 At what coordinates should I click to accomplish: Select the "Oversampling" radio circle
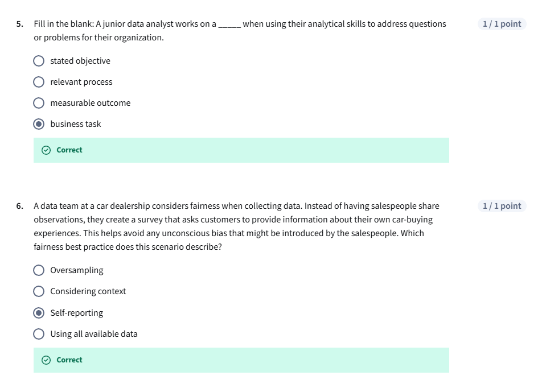pyautogui.click(x=39, y=270)
